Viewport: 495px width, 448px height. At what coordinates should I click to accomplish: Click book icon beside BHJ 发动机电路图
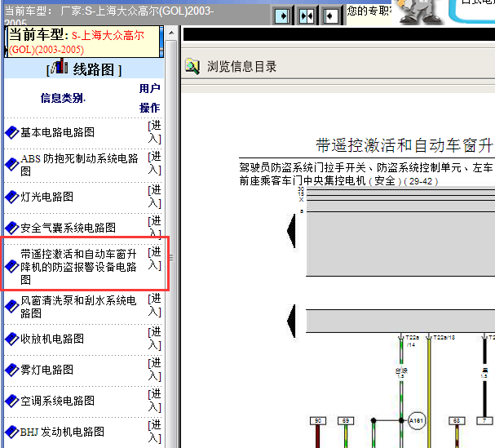pos(12,432)
